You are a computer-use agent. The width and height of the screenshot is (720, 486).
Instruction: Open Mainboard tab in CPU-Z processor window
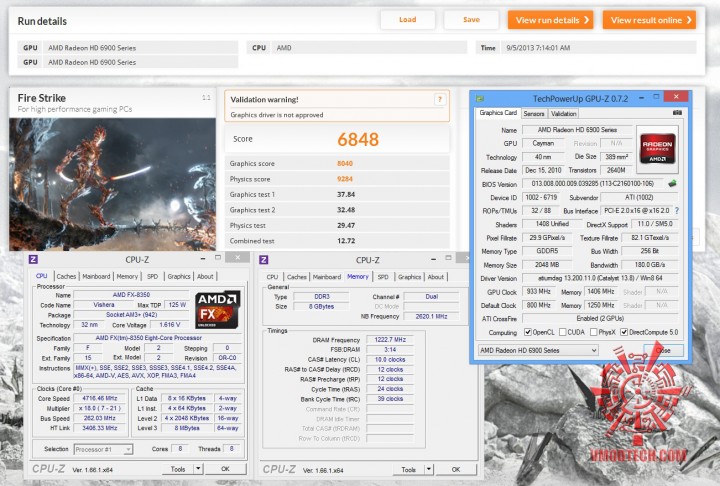tap(96, 277)
